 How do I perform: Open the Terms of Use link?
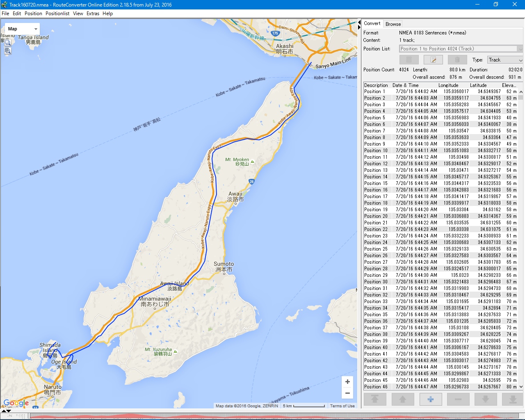tap(342, 406)
